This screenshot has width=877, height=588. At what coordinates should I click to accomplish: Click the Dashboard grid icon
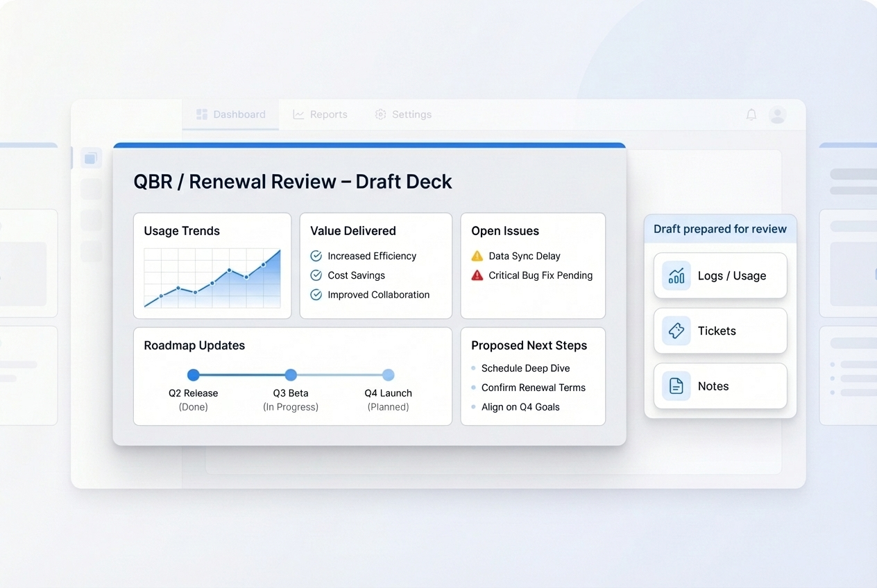click(x=202, y=114)
